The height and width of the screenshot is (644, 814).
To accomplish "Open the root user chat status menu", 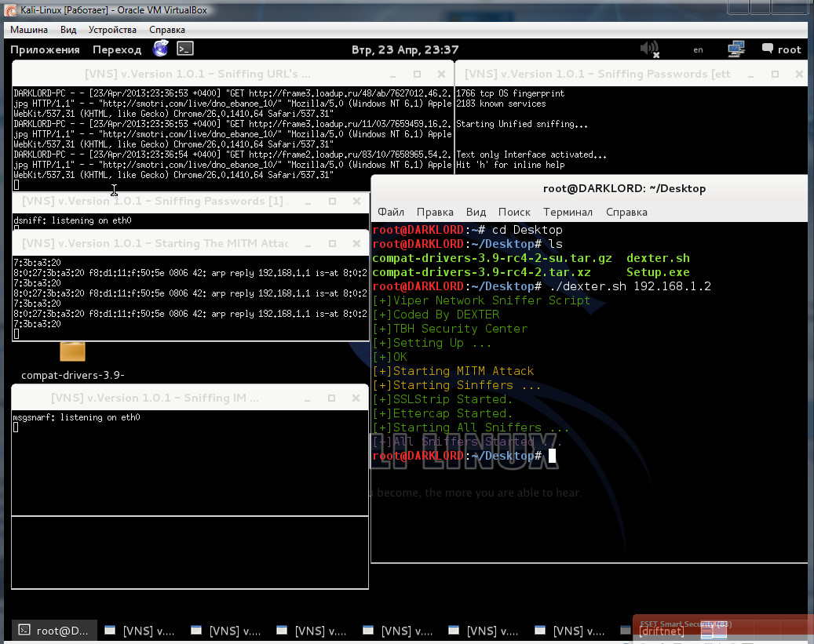I will click(781, 49).
